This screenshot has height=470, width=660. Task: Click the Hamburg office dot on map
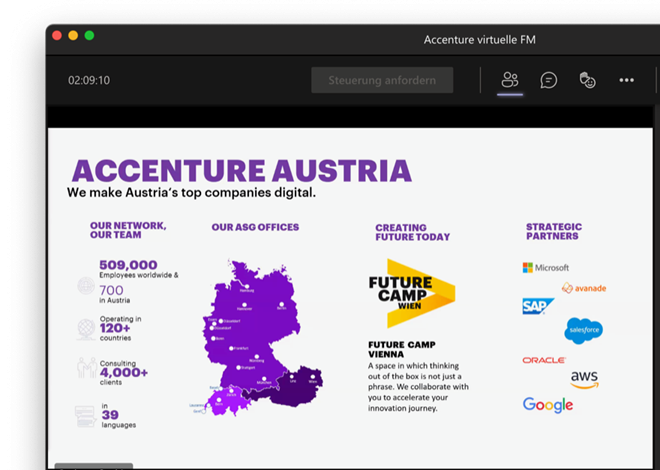tap(247, 287)
